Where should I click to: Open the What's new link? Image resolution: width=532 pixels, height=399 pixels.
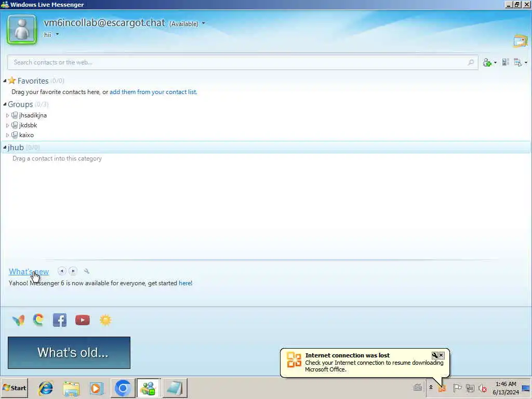(x=29, y=271)
